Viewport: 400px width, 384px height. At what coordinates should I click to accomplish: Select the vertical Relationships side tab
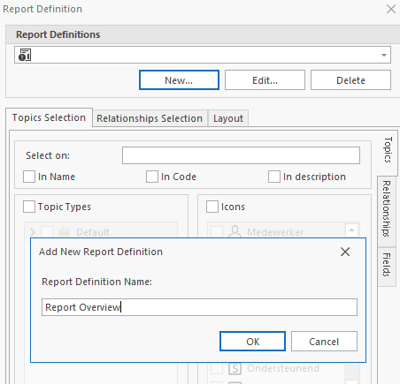tap(387, 209)
